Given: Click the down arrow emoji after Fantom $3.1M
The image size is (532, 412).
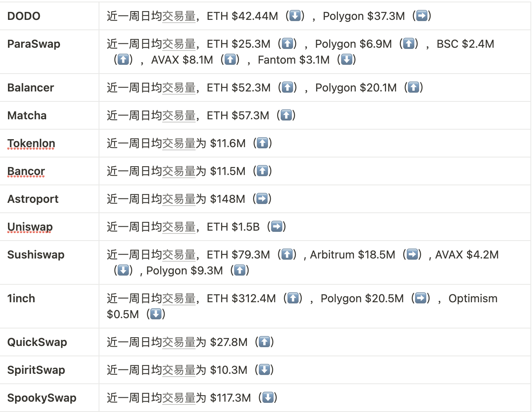Looking at the screenshot, I should coord(347,60).
